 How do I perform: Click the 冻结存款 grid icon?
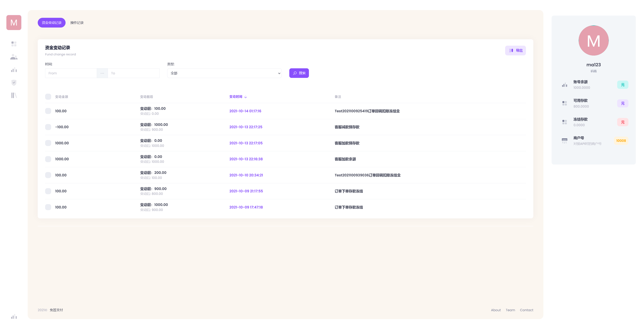(565, 122)
